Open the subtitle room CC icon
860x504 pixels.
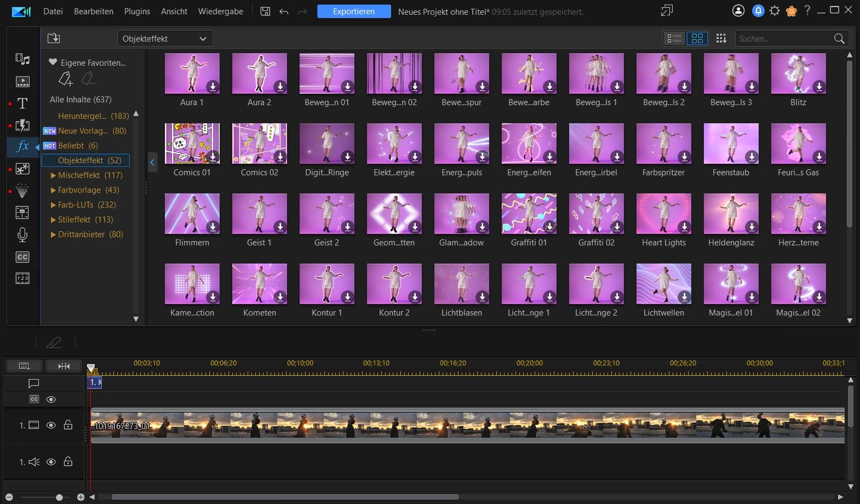point(22,257)
